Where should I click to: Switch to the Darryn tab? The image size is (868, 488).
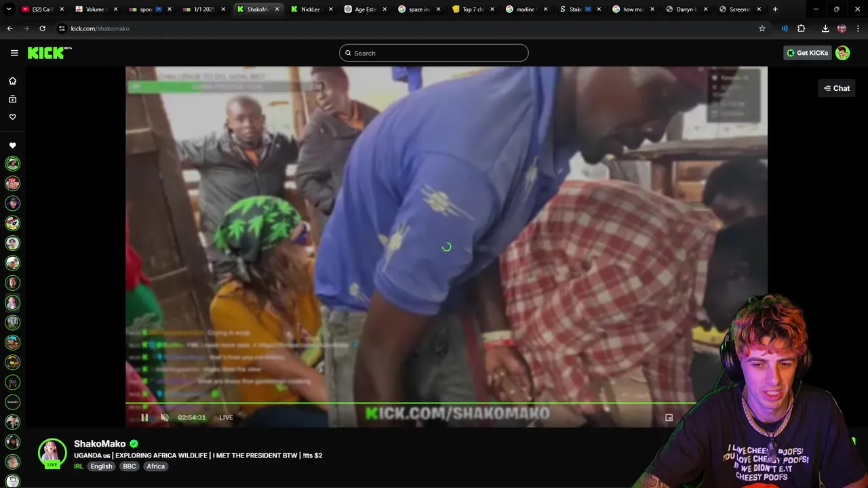pos(687,9)
